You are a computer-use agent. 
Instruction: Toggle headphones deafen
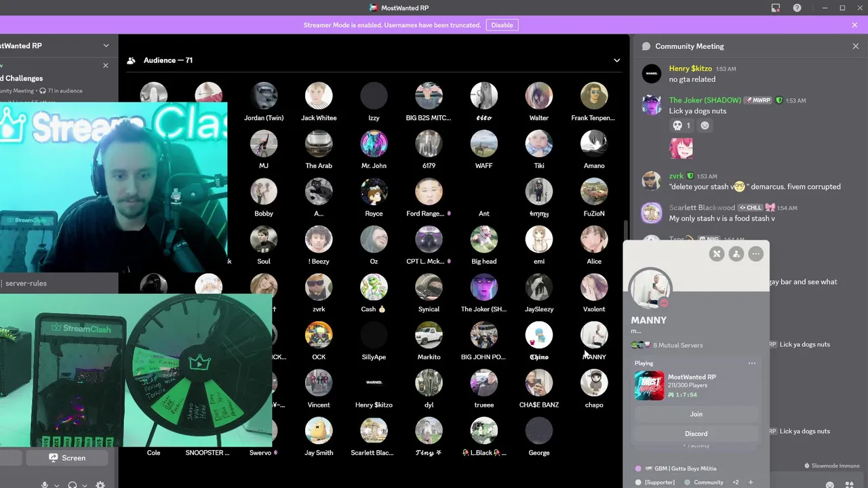click(73, 485)
